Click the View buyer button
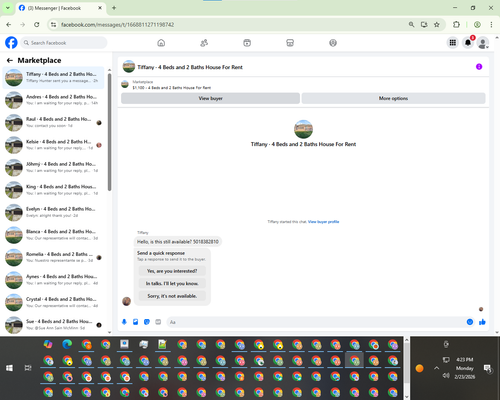The image size is (500, 400). (x=210, y=98)
